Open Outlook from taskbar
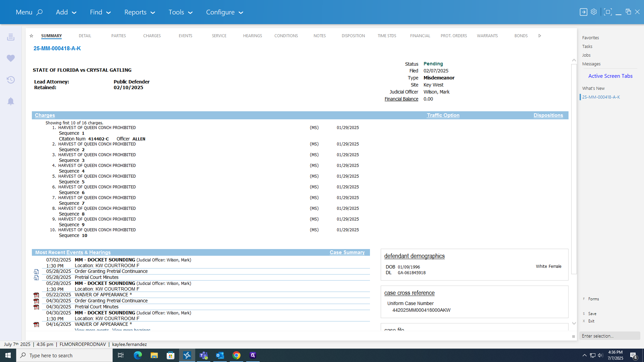 220,355
